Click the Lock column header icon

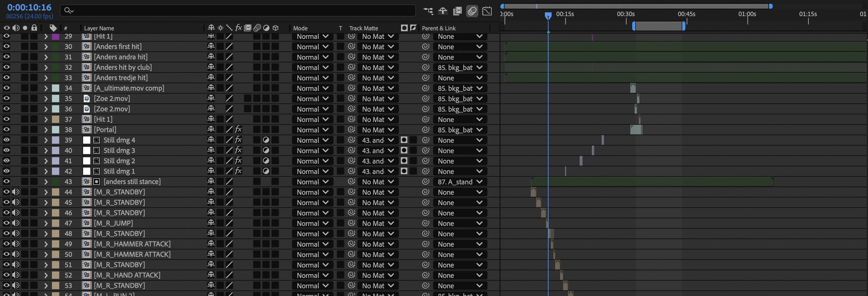(34, 28)
